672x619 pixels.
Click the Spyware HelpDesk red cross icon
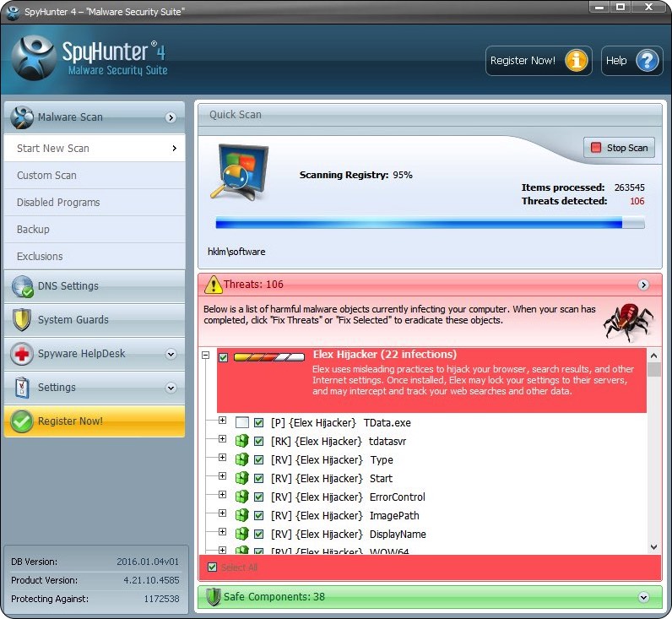coord(23,354)
